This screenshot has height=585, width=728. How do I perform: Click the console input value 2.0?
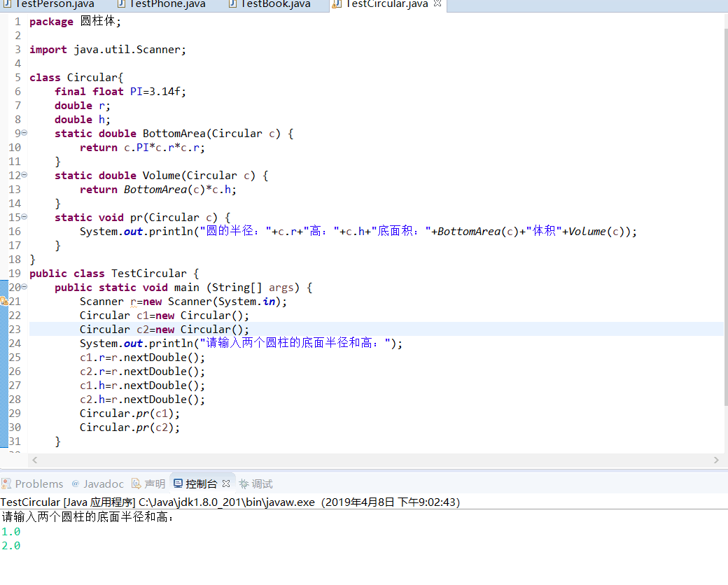coord(11,546)
